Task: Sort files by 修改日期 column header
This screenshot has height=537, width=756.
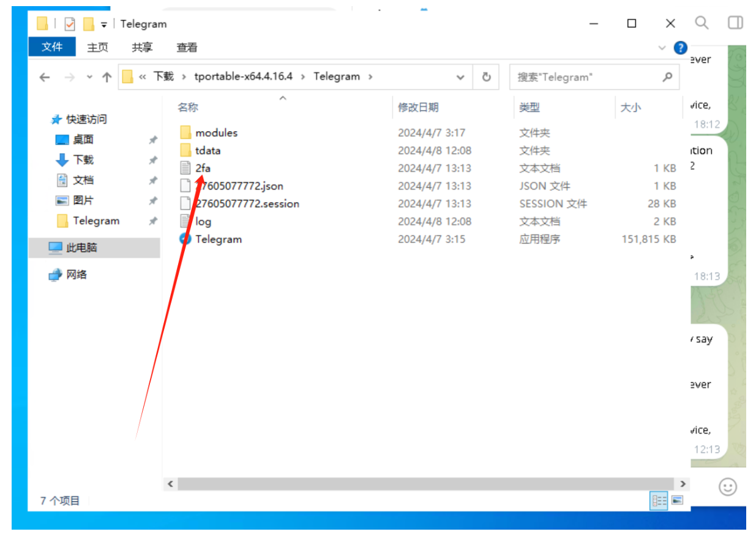Action: pyautogui.click(x=418, y=107)
